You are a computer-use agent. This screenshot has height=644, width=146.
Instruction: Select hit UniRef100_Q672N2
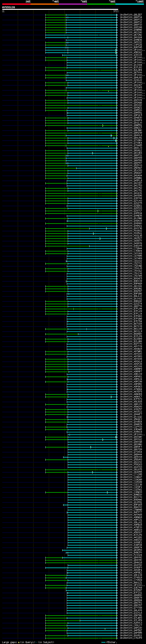coord(131,35)
